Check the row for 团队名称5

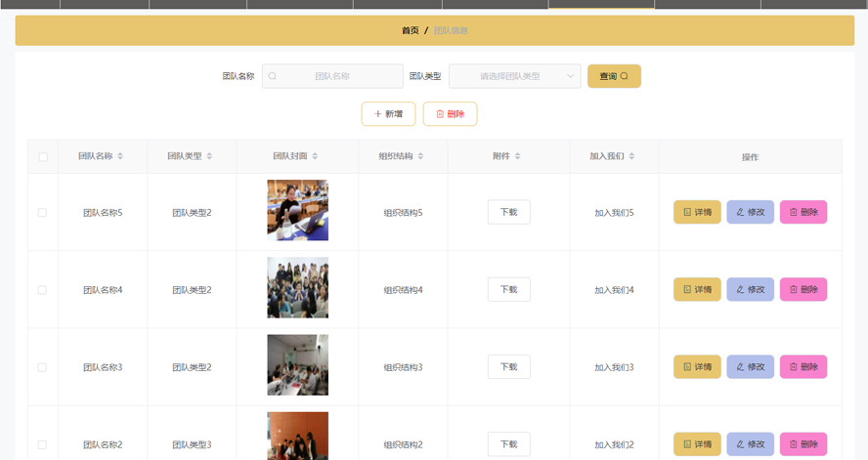(x=42, y=212)
